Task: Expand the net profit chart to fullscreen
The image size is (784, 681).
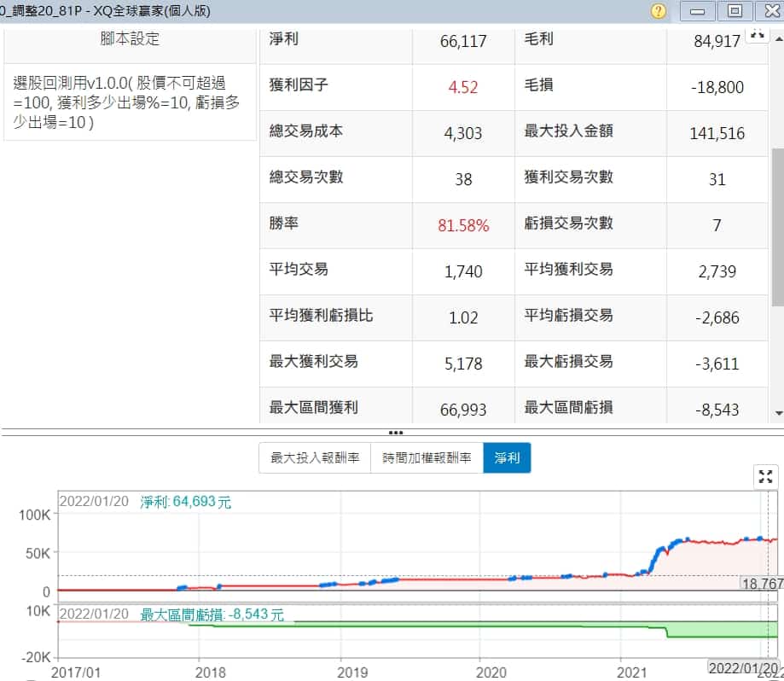Action: 766,477
